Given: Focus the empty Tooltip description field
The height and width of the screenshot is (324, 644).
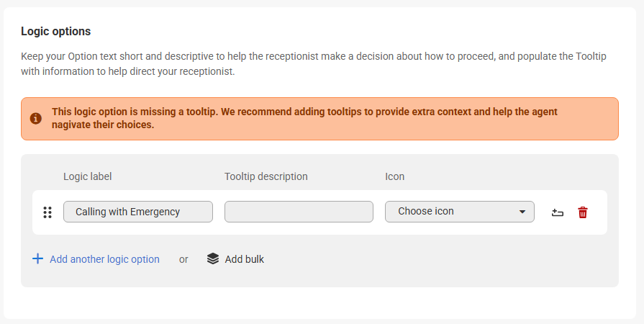Looking at the screenshot, I should (299, 212).
